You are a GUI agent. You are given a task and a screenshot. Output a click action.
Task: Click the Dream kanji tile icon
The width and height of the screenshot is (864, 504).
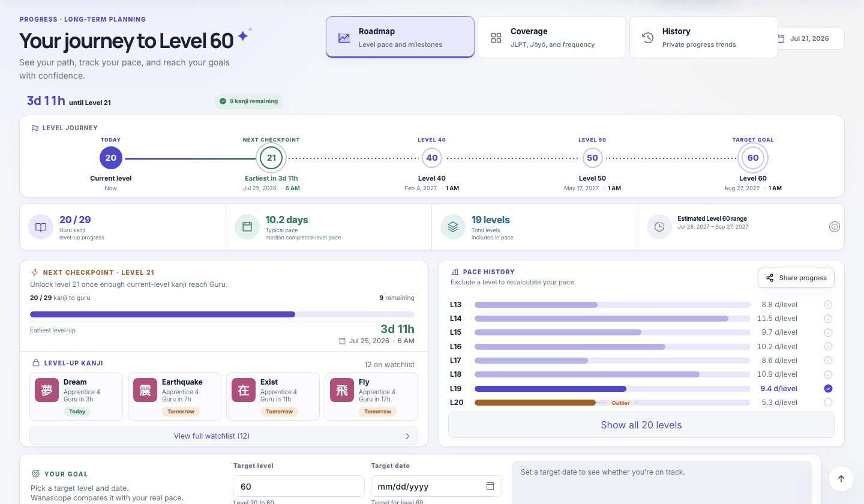[x=47, y=390]
